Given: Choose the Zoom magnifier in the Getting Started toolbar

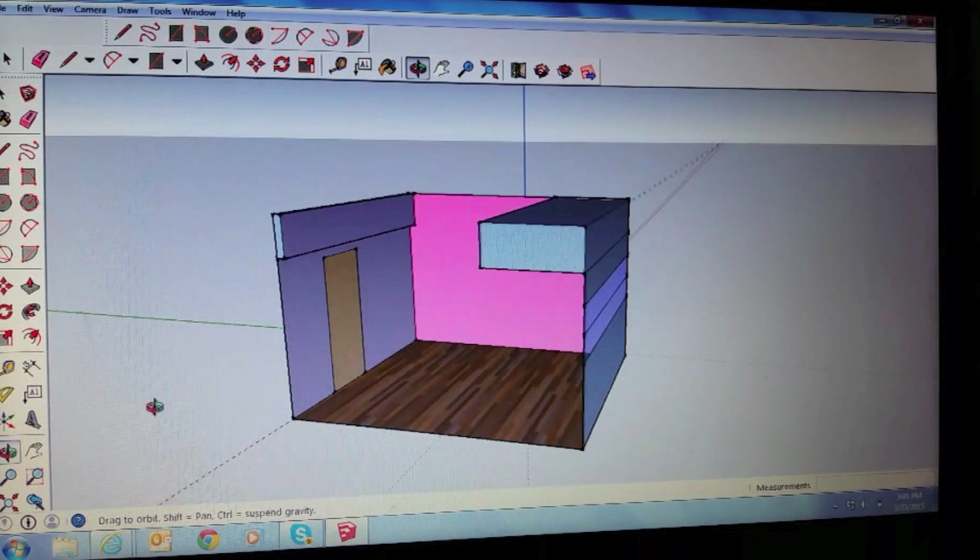Looking at the screenshot, I should click(465, 69).
